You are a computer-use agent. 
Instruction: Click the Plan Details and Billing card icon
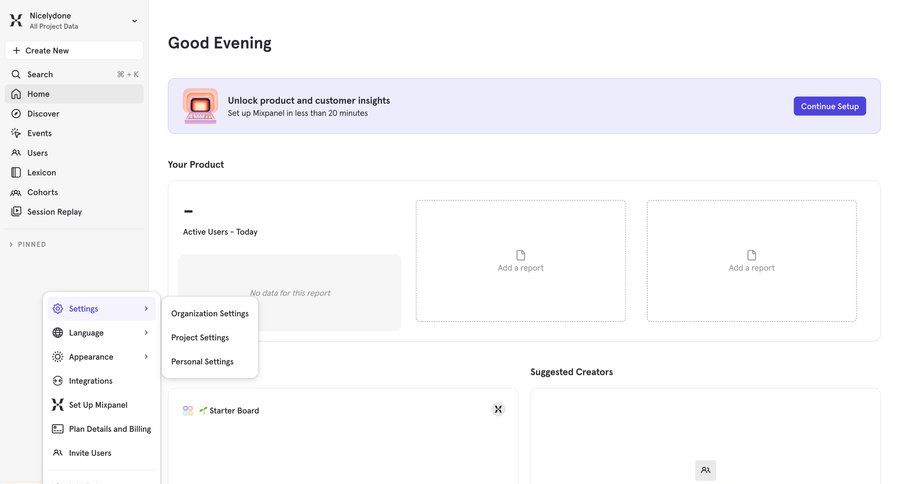(57, 429)
